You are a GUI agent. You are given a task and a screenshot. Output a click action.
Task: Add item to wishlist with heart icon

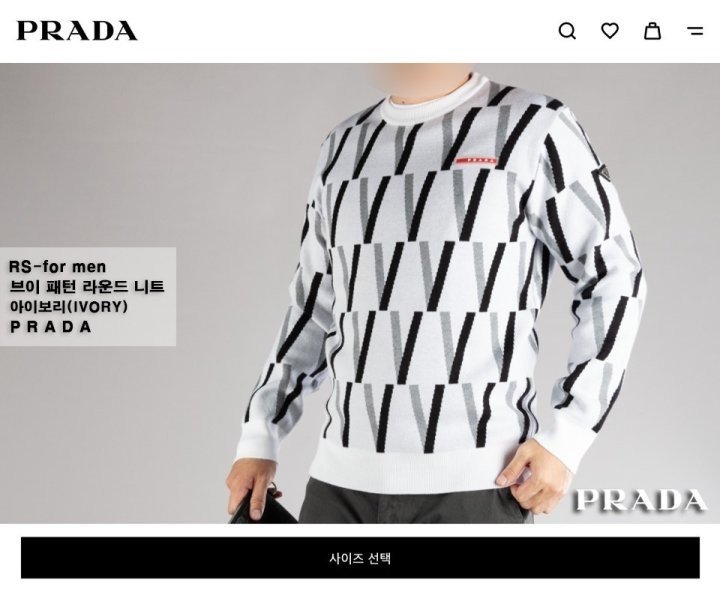pyautogui.click(x=610, y=31)
